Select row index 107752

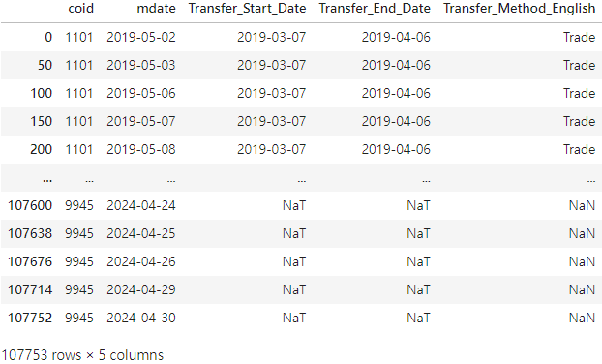click(30, 318)
